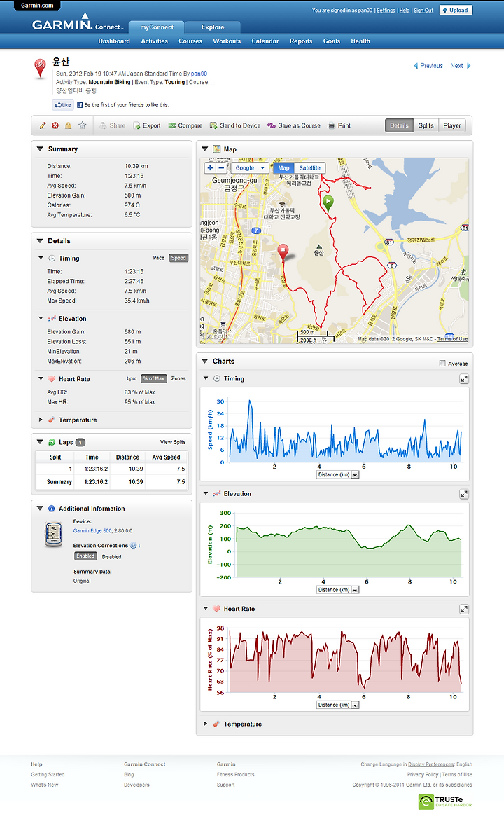Switch Heart Rate display to Zones

point(178,379)
